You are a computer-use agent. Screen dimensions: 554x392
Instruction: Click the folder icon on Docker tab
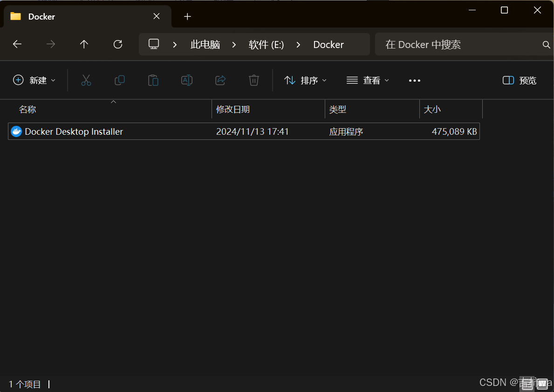[x=15, y=16]
